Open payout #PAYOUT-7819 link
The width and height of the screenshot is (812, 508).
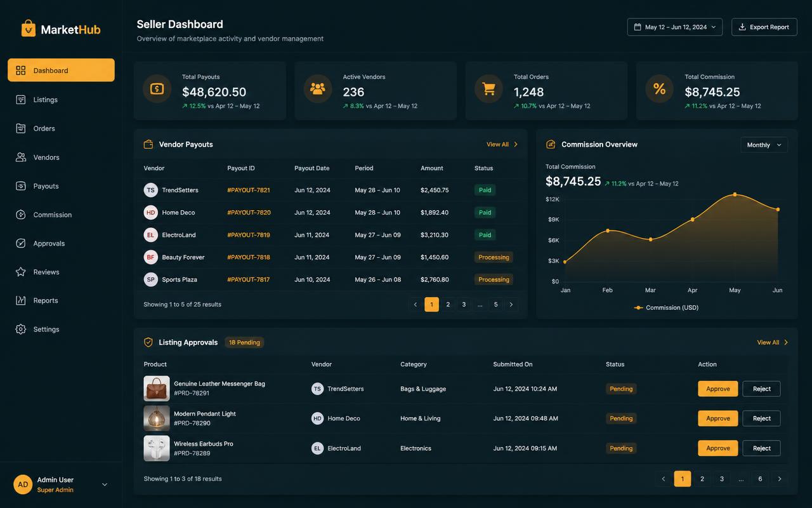[249, 235]
